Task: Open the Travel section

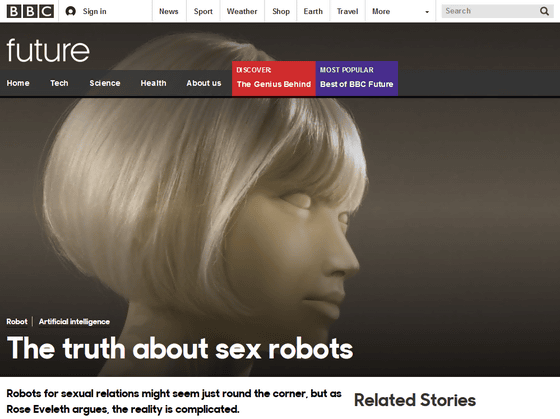Action: pos(348,11)
